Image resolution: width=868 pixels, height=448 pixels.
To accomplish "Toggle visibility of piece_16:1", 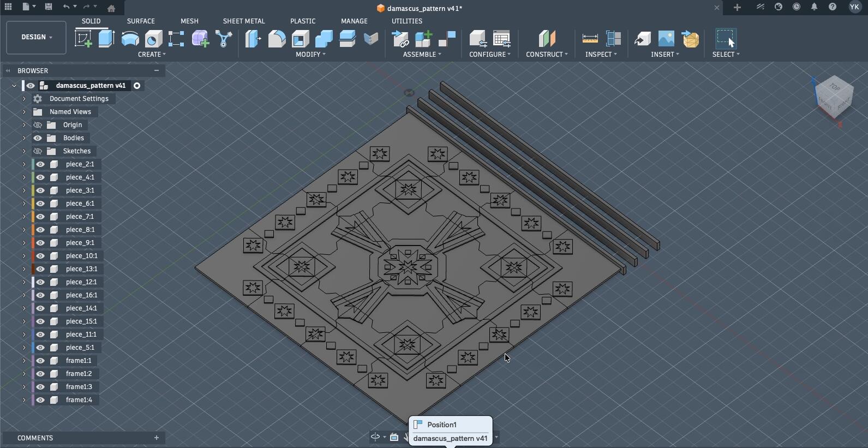I will (40, 295).
